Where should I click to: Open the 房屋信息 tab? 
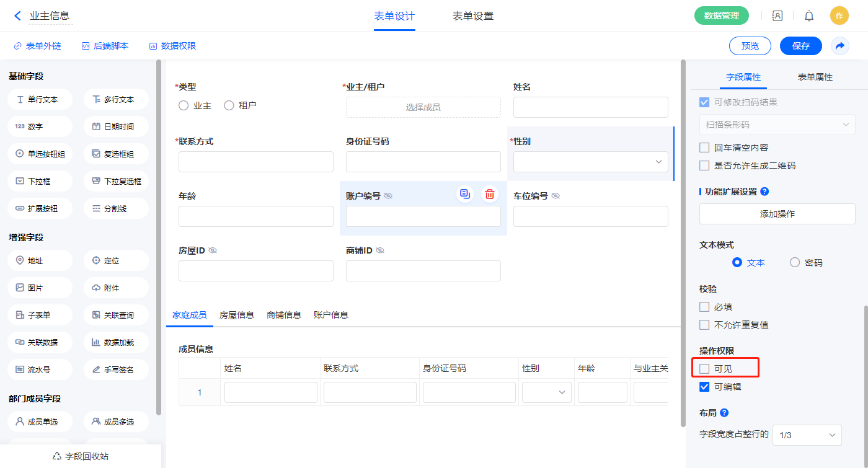point(237,315)
